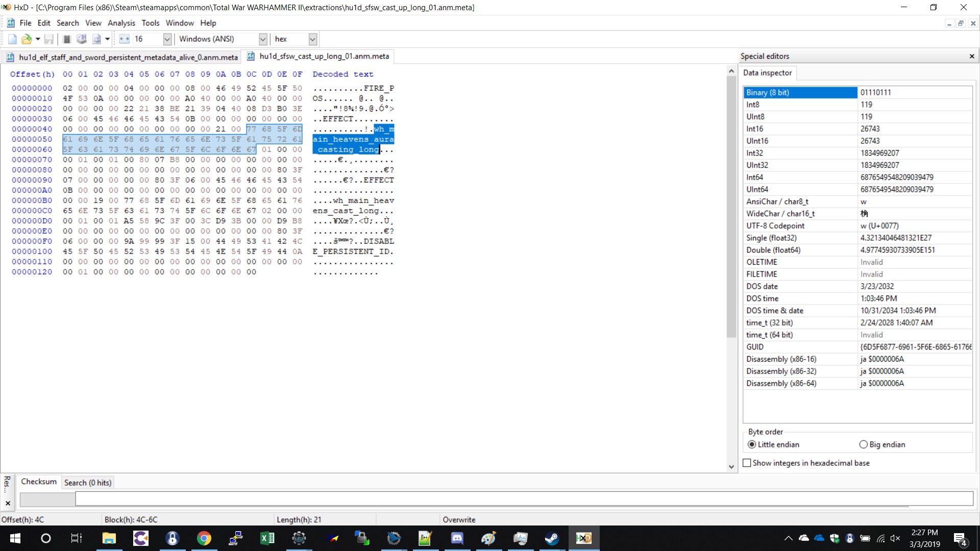Click the bytes-per-row width arrows icon
980x551 pixels.
(124, 39)
